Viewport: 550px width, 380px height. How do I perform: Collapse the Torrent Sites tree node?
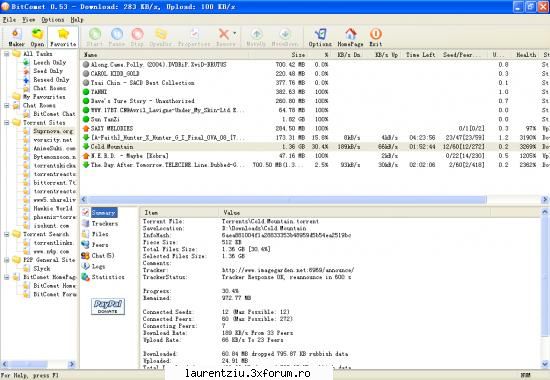(6, 122)
